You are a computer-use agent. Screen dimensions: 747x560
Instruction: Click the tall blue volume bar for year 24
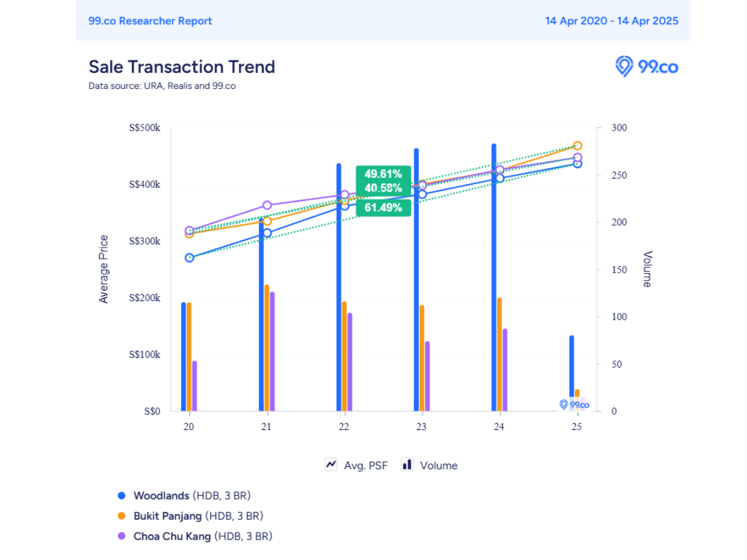coord(494,278)
